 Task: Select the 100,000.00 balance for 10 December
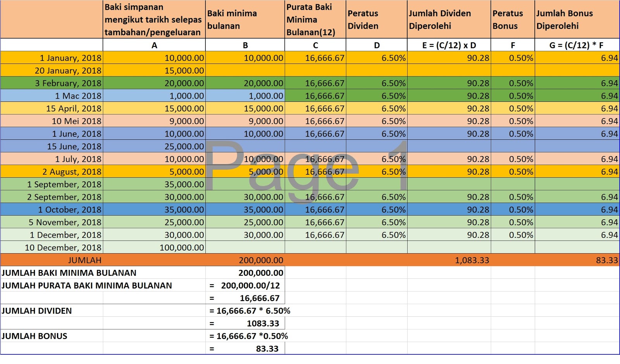154,247
